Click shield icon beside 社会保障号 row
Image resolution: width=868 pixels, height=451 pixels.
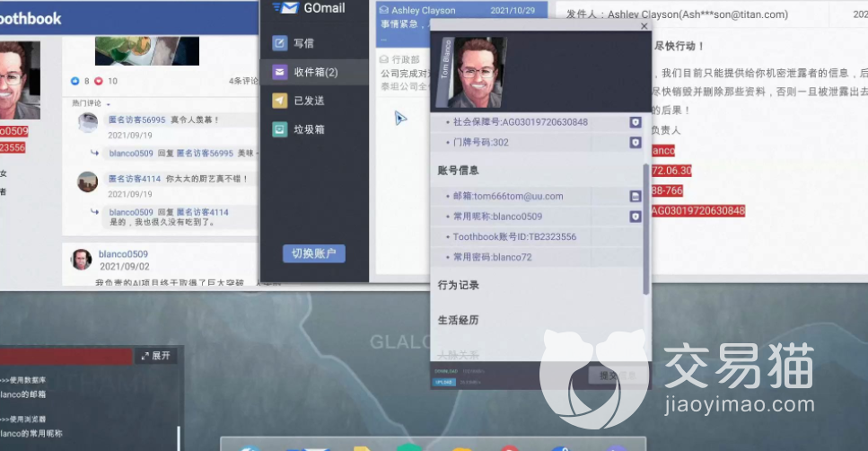coord(636,122)
